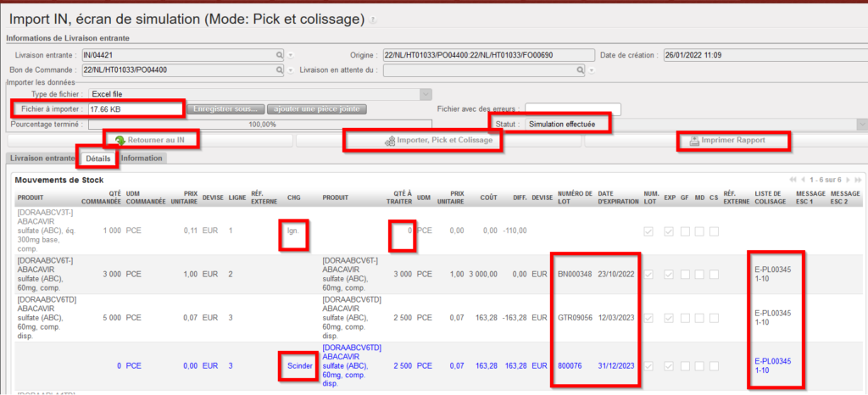Expand the arrow menu next to Bon de Commande
Viewport: 868px width, 395px height.
[291, 70]
